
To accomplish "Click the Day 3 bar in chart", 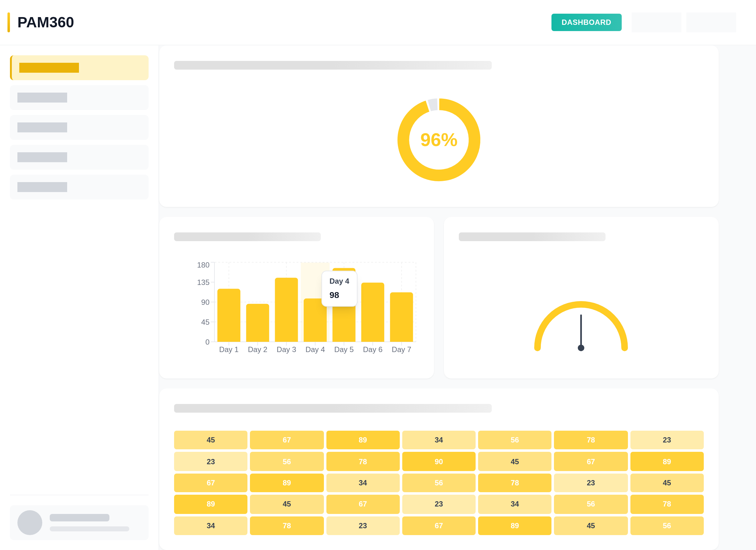I will [x=286, y=309].
